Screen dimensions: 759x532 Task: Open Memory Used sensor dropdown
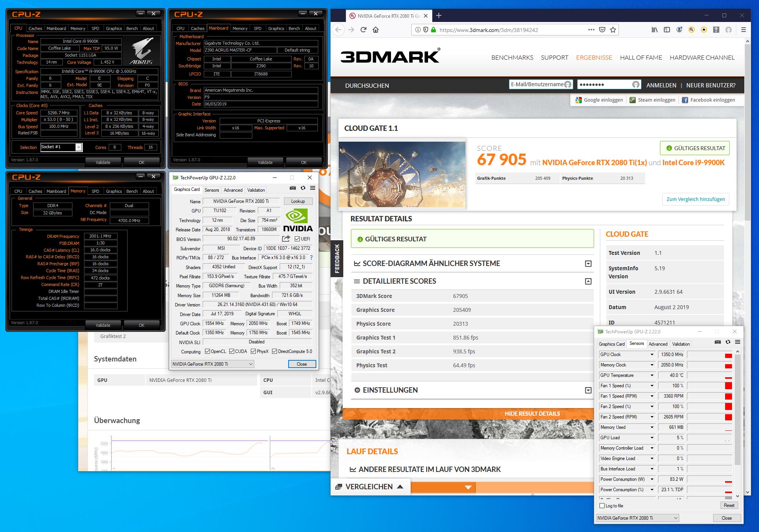click(652, 427)
